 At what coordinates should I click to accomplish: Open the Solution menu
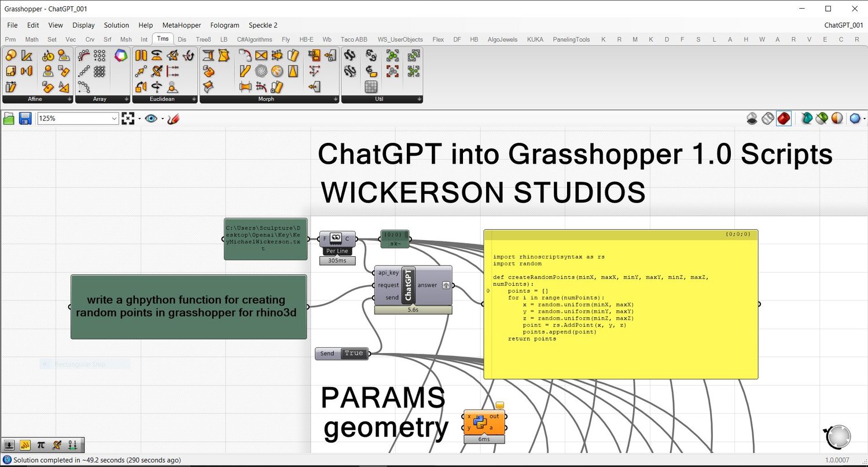coord(116,25)
